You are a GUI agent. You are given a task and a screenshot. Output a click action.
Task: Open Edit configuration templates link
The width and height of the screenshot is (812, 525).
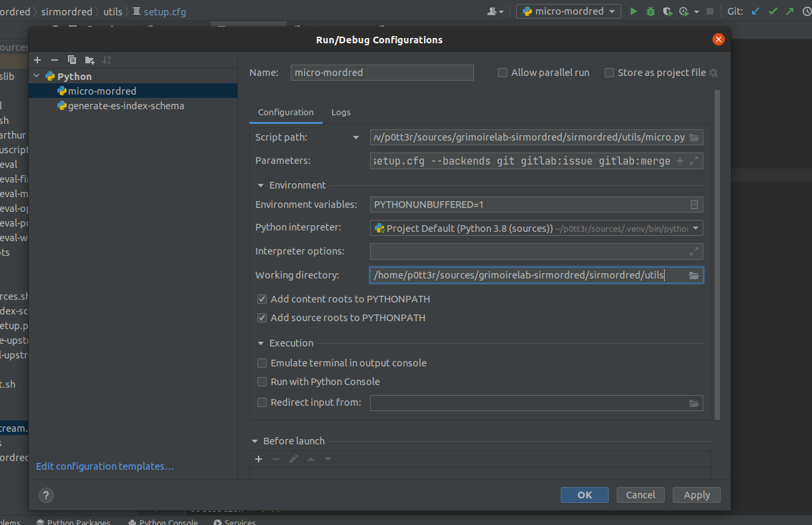[x=105, y=466]
